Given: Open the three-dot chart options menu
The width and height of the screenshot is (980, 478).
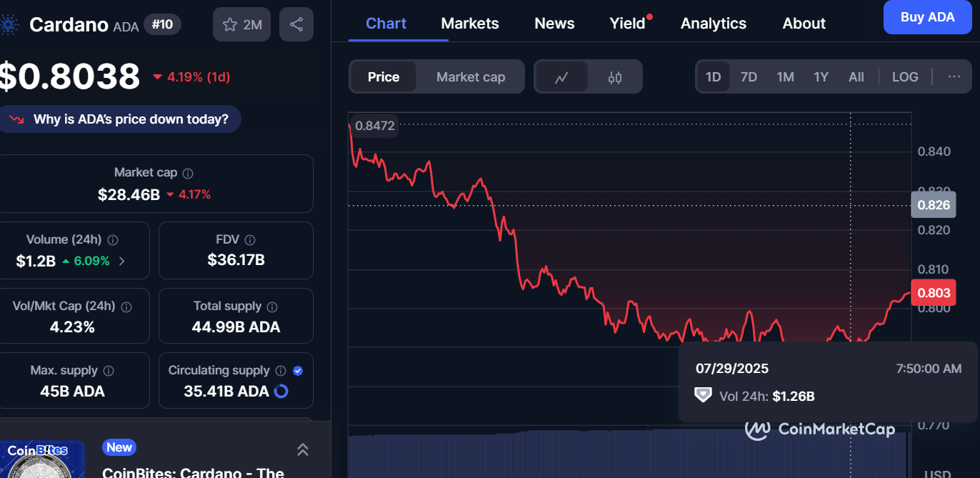Looking at the screenshot, I should click(954, 76).
